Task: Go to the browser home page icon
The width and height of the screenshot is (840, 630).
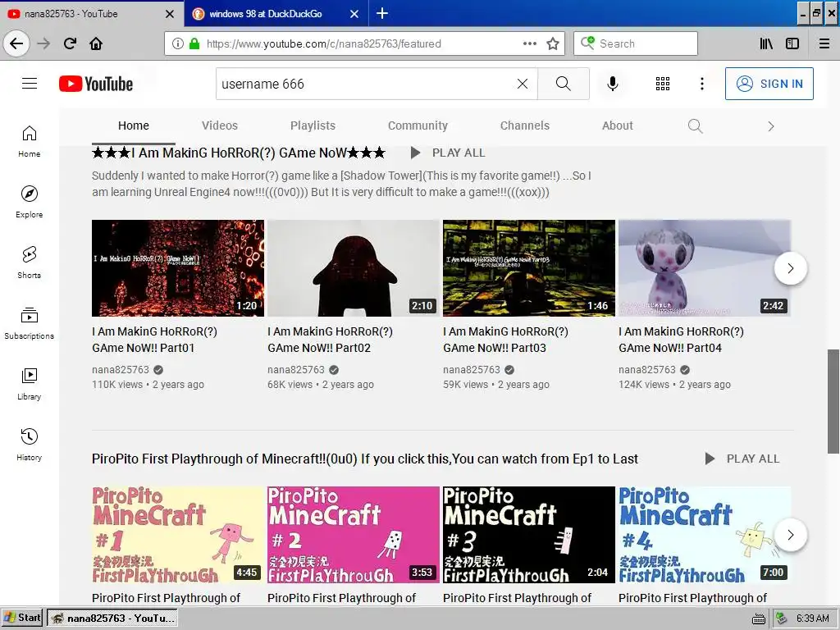Action: tap(96, 43)
